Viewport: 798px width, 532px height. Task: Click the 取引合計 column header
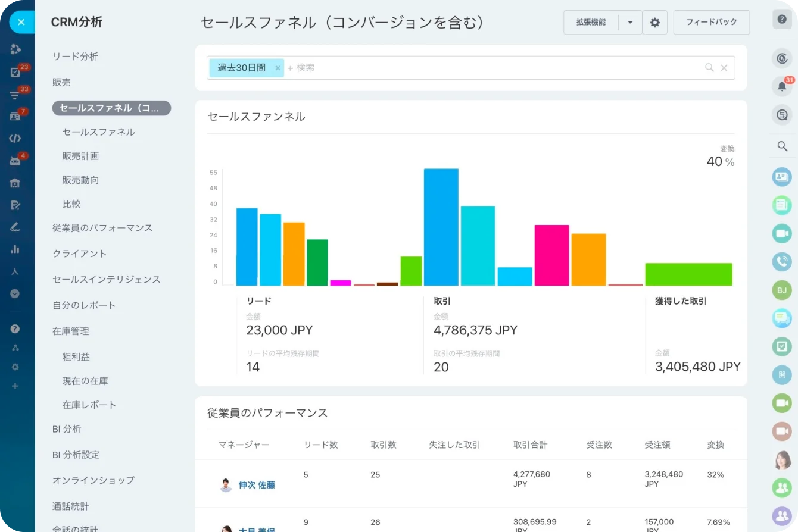pyautogui.click(x=530, y=445)
